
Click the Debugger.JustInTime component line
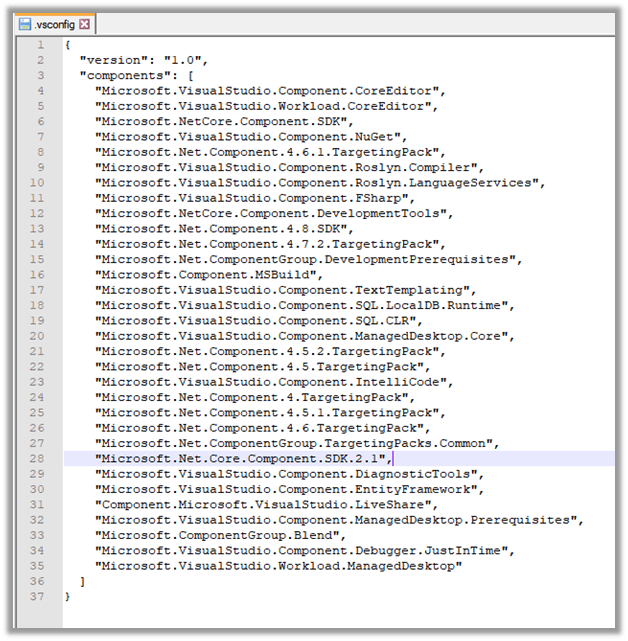pos(305,551)
